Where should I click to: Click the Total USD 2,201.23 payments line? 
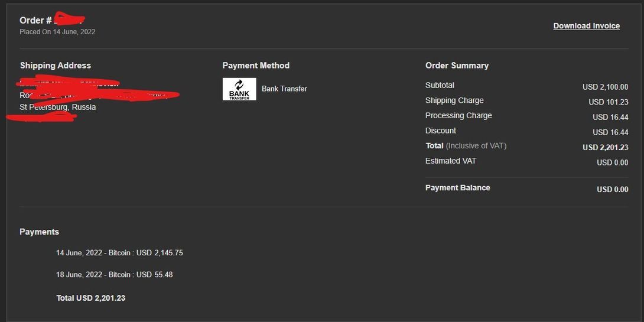click(x=90, y=298)
